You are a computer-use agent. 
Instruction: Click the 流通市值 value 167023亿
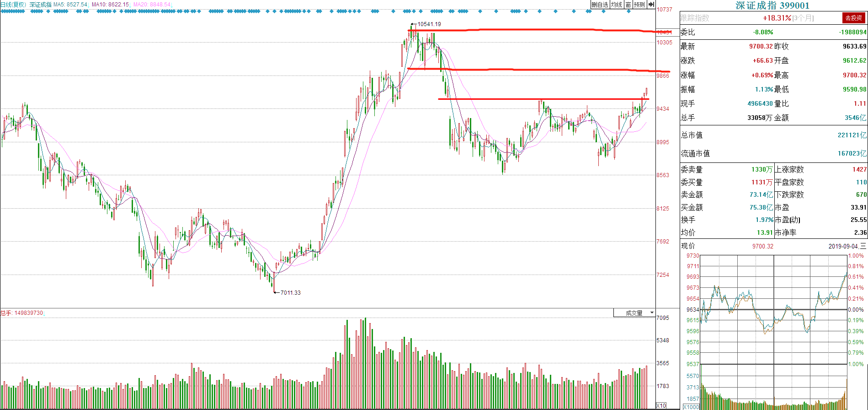(x=852, y=153)
